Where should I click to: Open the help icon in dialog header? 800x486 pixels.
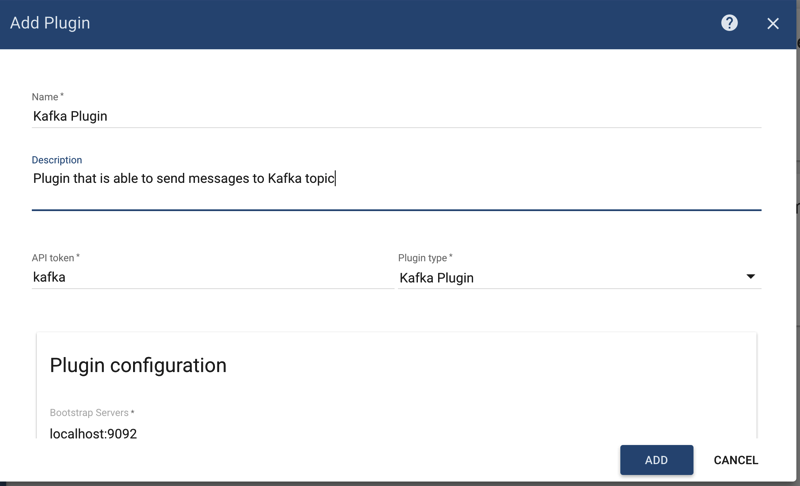[x=729, y=23]
